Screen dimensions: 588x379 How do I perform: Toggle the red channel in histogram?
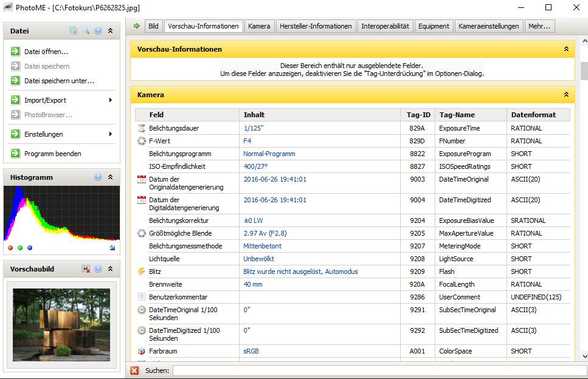(10, 248)
